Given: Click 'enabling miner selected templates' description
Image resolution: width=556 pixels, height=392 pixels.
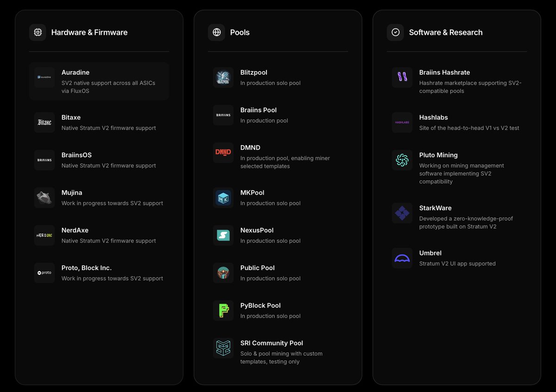Looking at the screenshot, I should pyautogui.click(x=285, y=162).
